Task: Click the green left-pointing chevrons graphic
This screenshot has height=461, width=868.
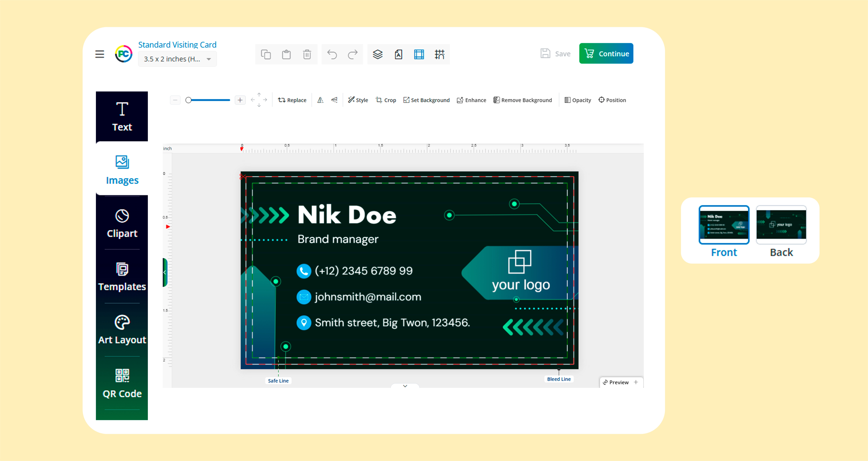Action: point(533,327)
